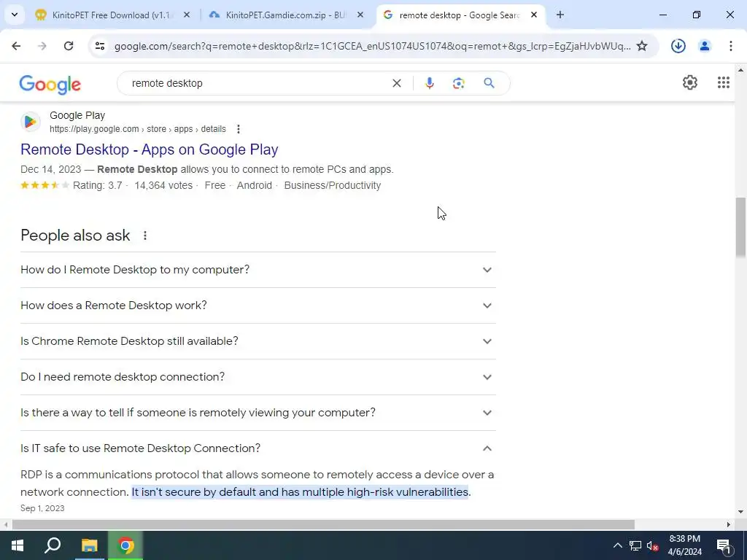The image size is (747, 560).
Task: Go back to the previous page
Action: 16,46
